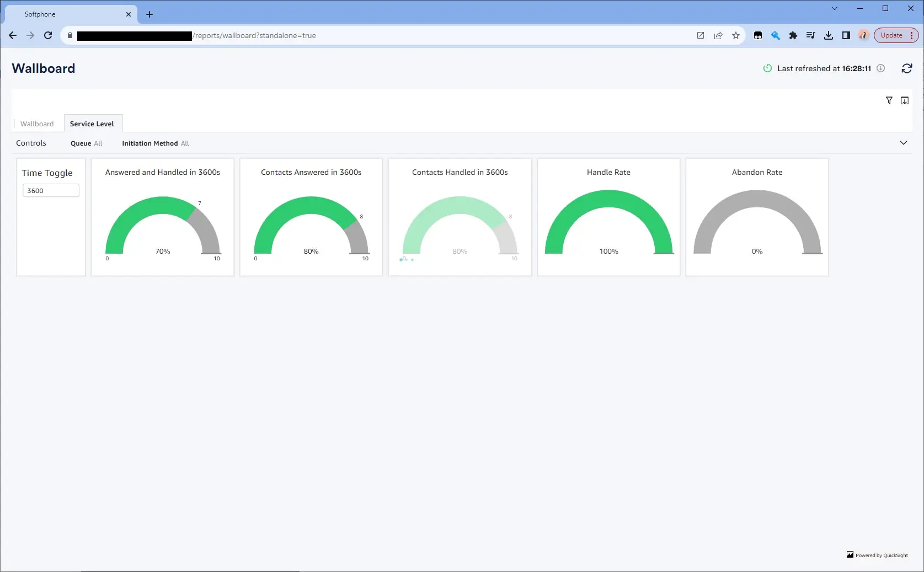Bookmark this page with star icon
924x572 pixels.
[x=735, y=35]
